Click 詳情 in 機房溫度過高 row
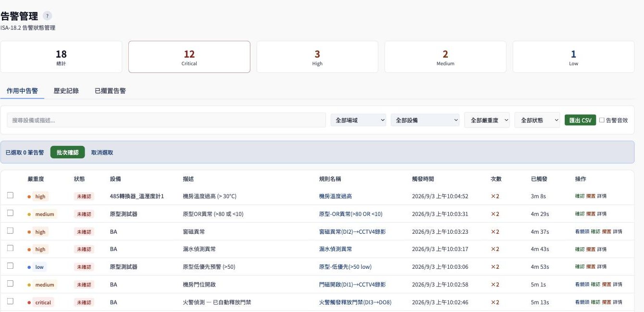This screenshot has width=644, height=312. [x=602, y=196]
